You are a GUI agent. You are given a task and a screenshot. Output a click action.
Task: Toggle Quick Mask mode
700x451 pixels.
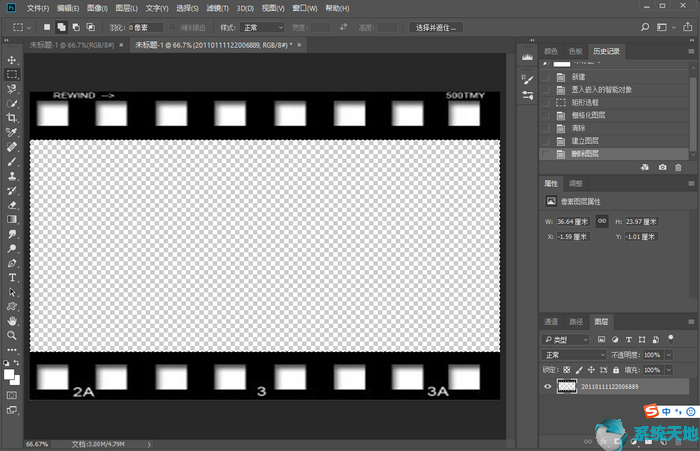coord(12,395)
